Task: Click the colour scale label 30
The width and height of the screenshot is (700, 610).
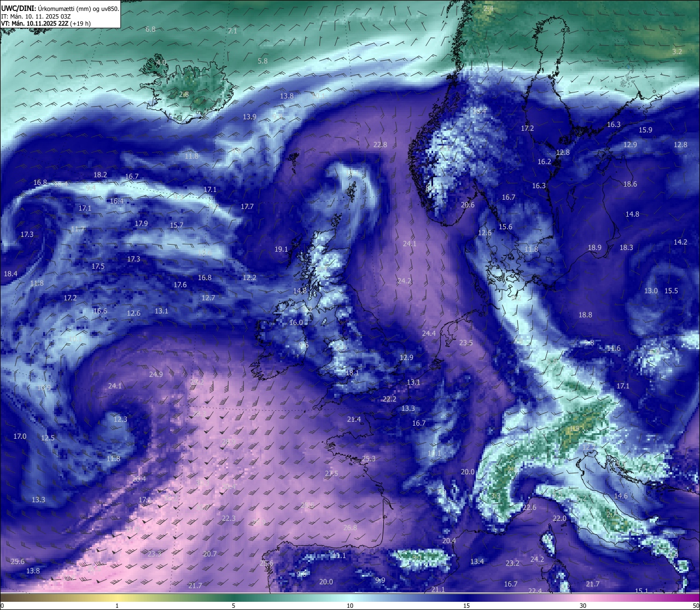Action: pos(583,606)
